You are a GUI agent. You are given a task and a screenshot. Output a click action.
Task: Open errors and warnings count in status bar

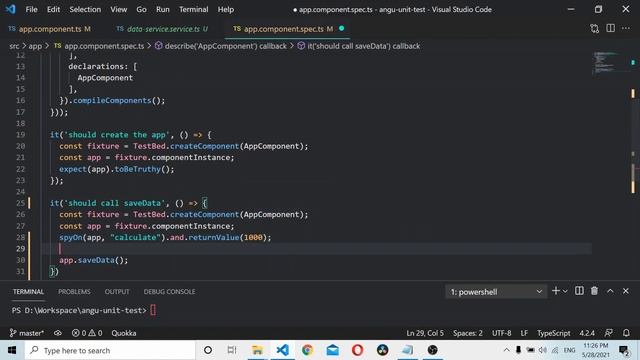(87, 333)
